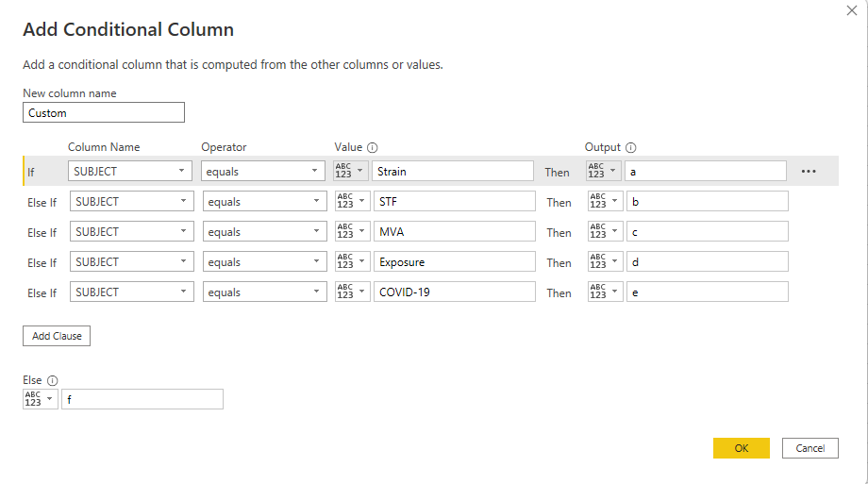The image size is (868, 484).
Task: Open Operator dropdown in the COVID-19 row
Action: pyautogui.click(x=264, y=292)
